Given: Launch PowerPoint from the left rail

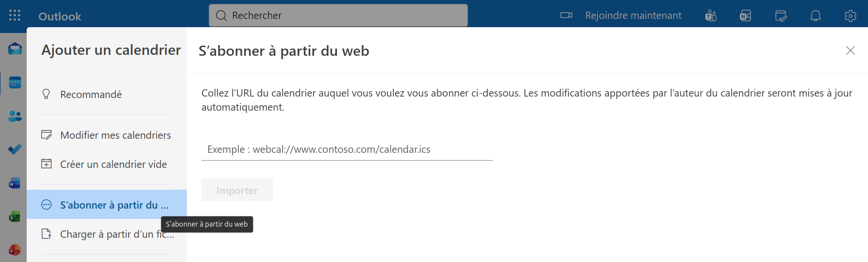Looking at the screenshot, I should [x=15, y=250].
